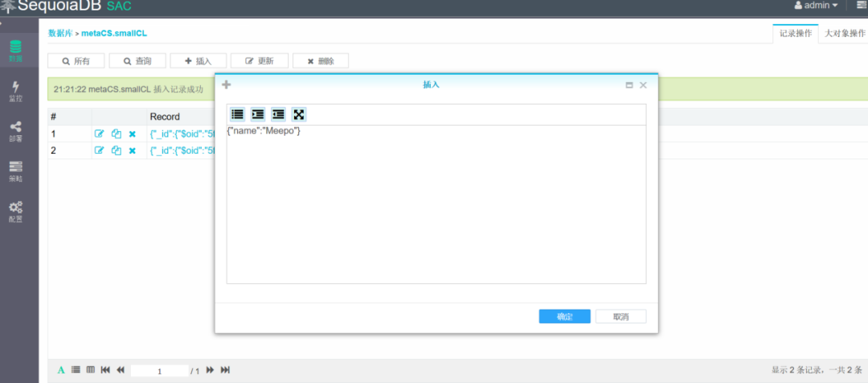Open the admin user dropdown
The width and height of the screenshot is (868, 383).
tap(816, 6)
